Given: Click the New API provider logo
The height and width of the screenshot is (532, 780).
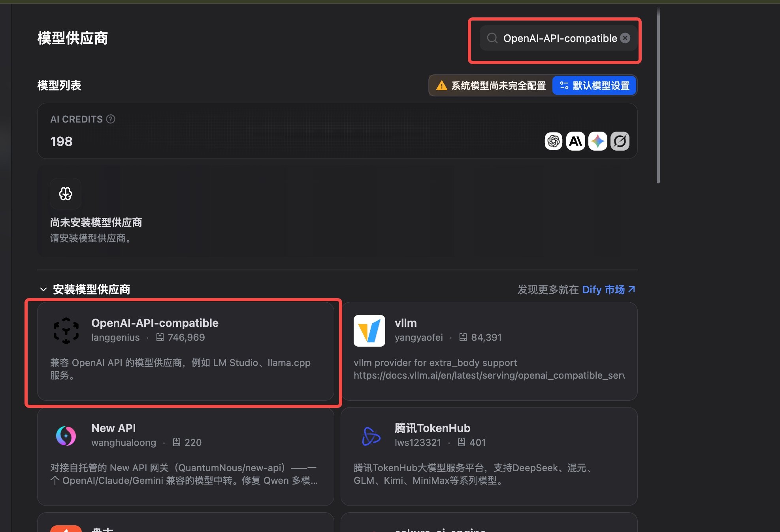Looking at the screenshot, I should click(66, 436).
